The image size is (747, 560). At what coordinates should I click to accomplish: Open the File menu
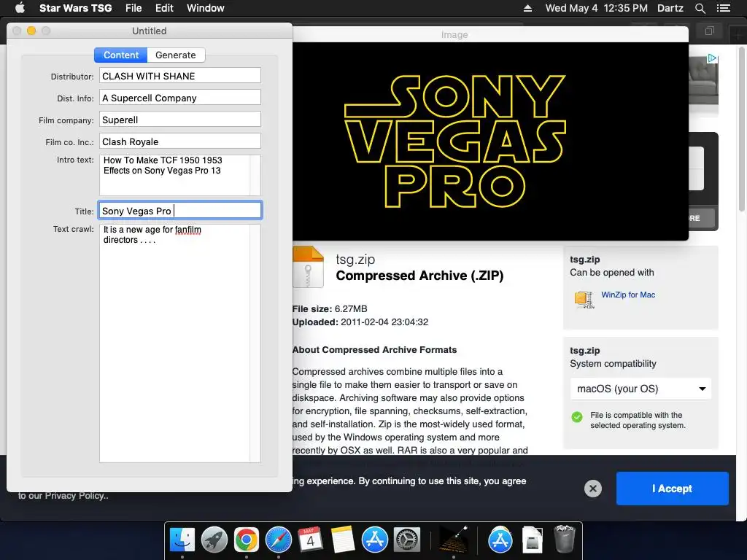(x=133, y=8)
